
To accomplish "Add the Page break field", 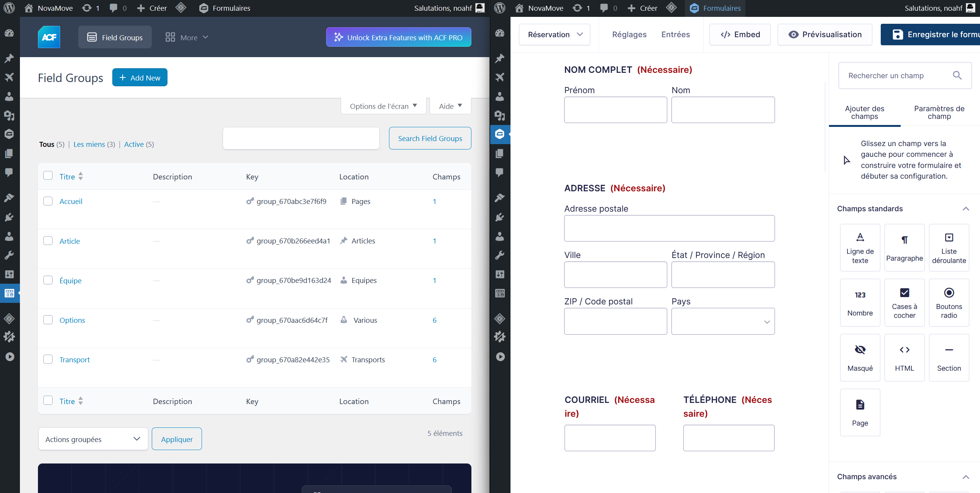I will [x=860, y=412].
